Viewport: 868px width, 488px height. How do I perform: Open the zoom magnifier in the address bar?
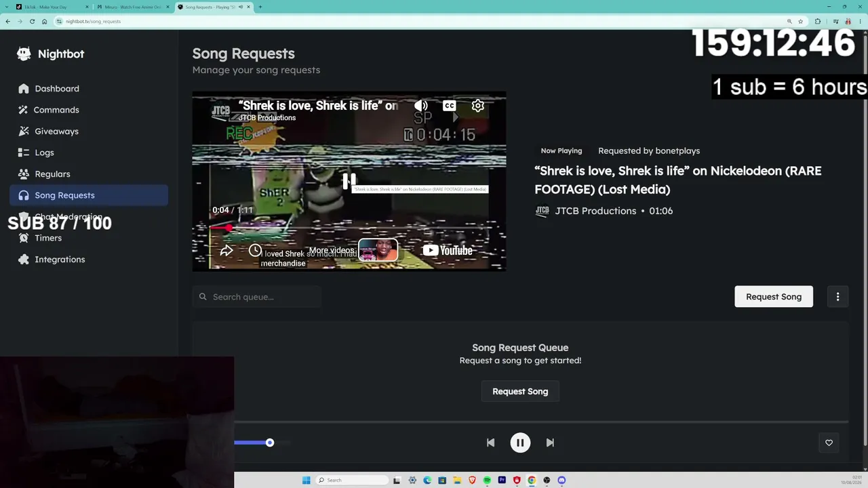click(789, 22)
